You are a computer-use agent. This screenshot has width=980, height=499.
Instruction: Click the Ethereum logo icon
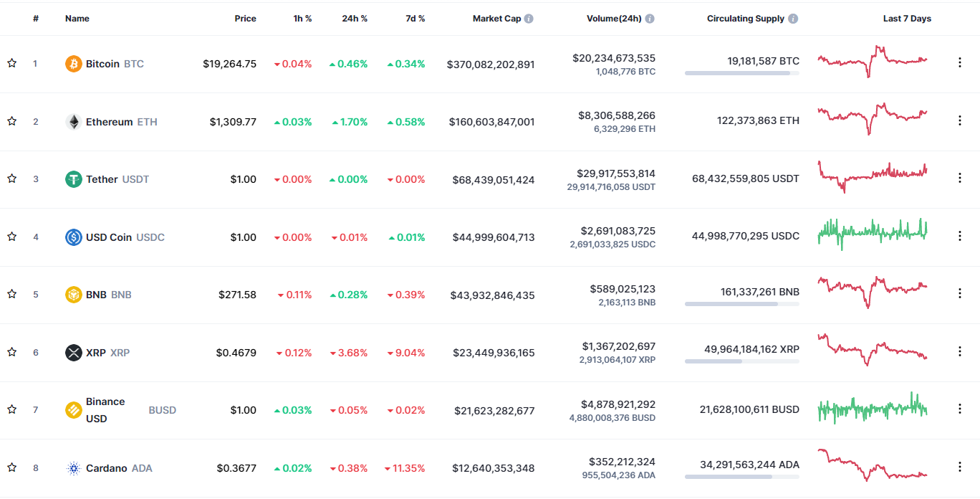pyautogui.click(x=74, y=122)
